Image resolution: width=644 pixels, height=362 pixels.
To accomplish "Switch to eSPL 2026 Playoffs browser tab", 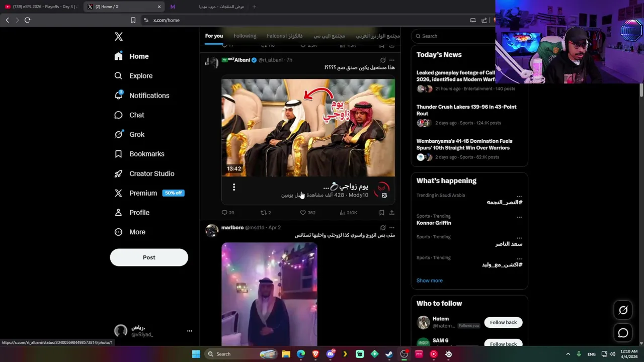I will [x=42, y=7].
